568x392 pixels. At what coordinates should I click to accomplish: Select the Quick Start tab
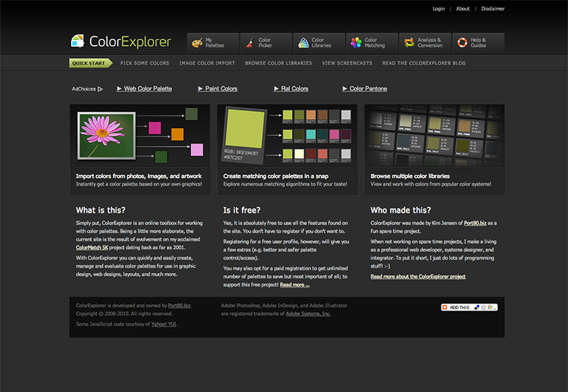89,63
